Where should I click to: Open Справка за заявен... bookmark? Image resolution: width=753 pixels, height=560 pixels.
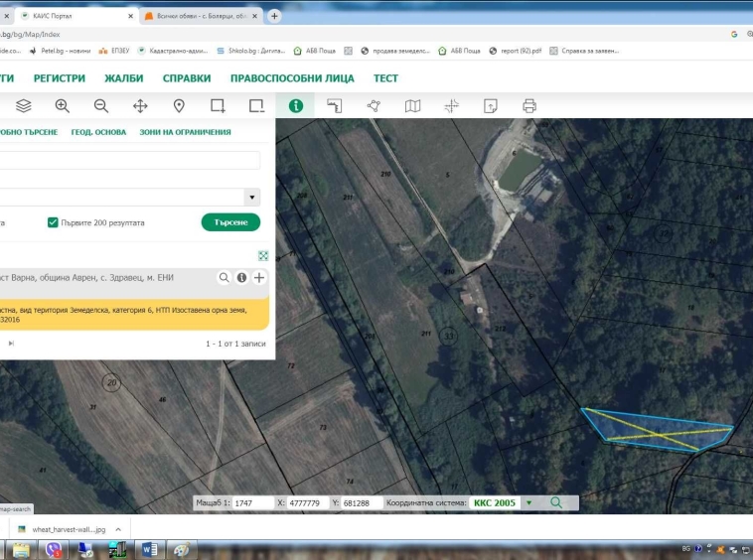point(584,51)
